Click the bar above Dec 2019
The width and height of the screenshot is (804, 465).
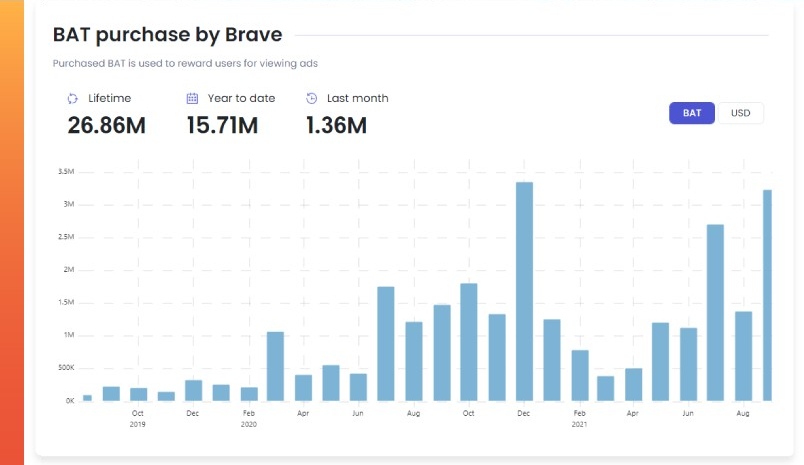pyautogui.click(x=193, y=391)
